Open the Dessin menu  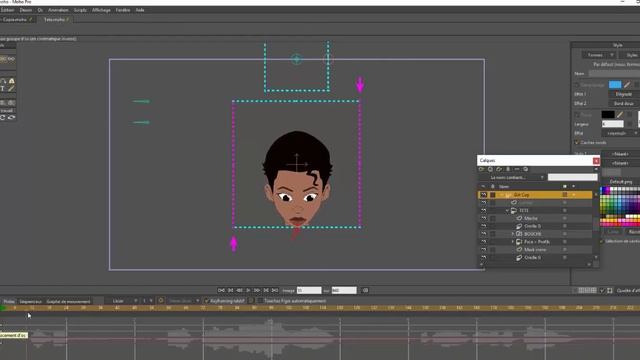tap(25, 10)
